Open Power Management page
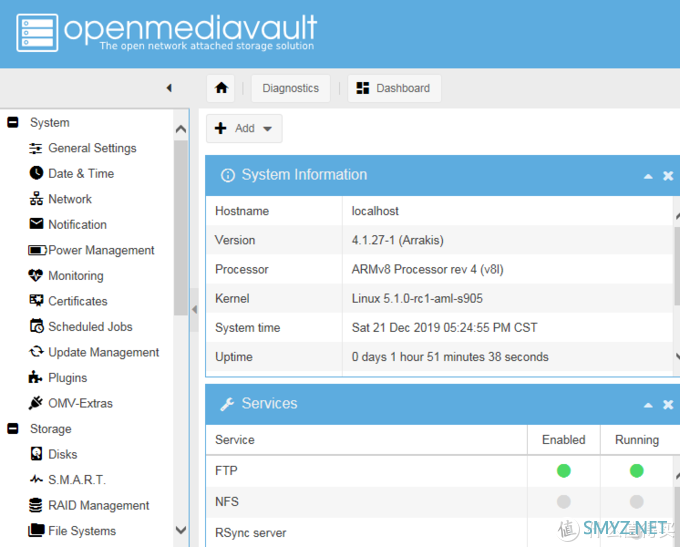 click(101, 250)
